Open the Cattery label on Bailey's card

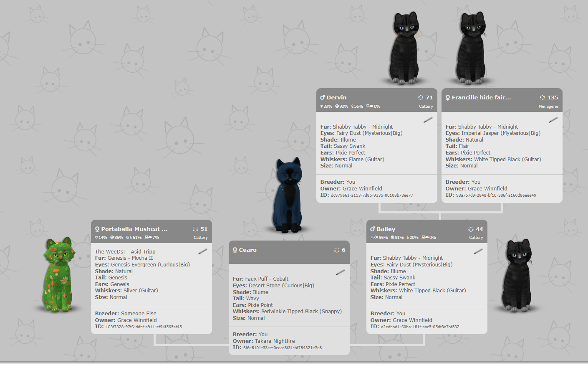[476, 237]
